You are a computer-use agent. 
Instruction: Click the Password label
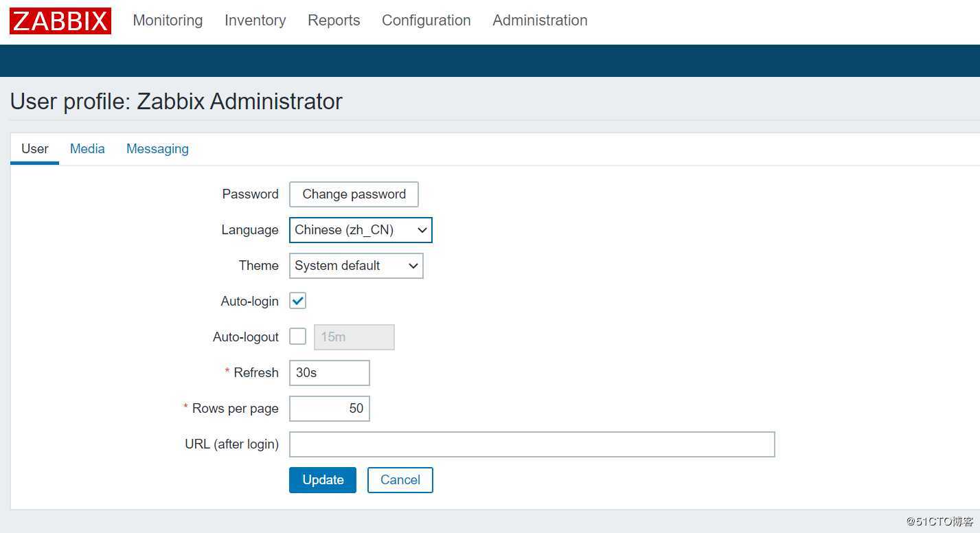coord(251,194)
